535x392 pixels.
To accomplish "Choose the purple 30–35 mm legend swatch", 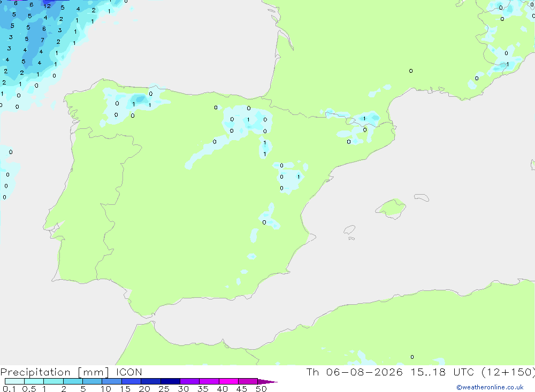I will pos(189,381).
